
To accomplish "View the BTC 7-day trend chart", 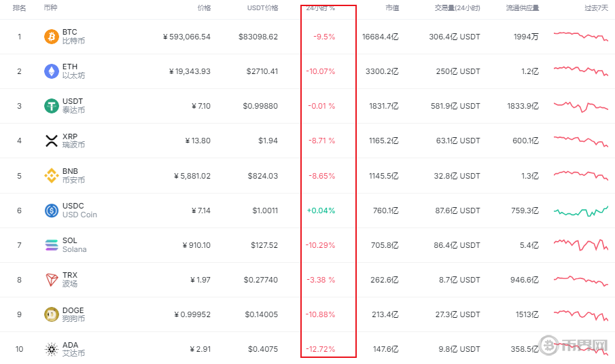I will [x=580, y=36].
